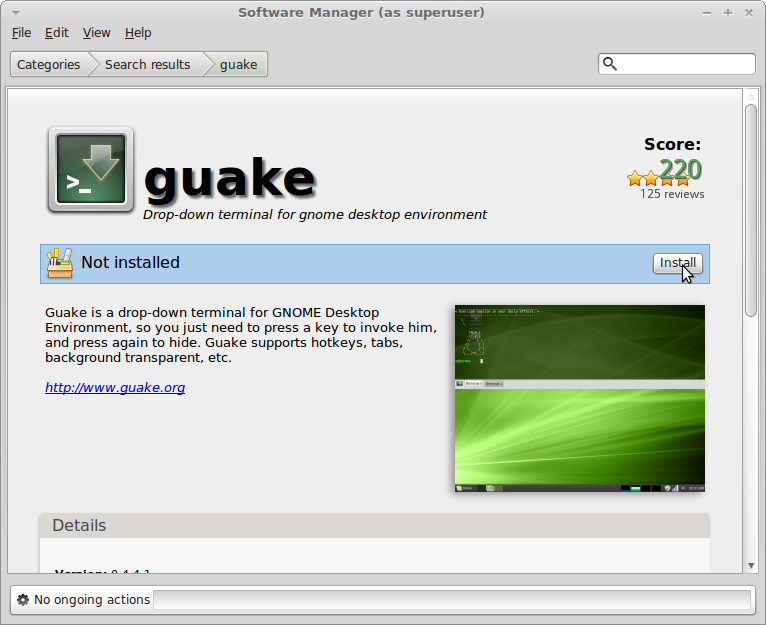Viewport: 766px width, 625px height.
Task: Click the scrollbar down arrow
Action: click(751, 566)
